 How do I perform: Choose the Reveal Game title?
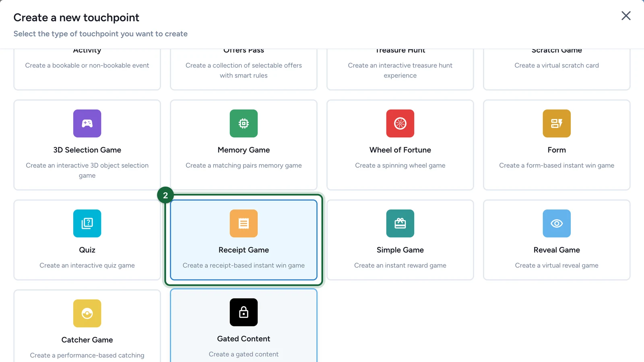coord(557,250)
